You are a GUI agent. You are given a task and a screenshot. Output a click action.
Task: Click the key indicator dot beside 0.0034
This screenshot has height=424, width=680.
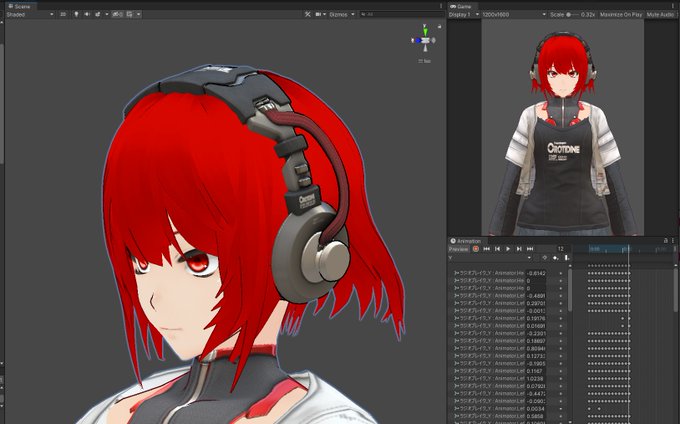561,409
